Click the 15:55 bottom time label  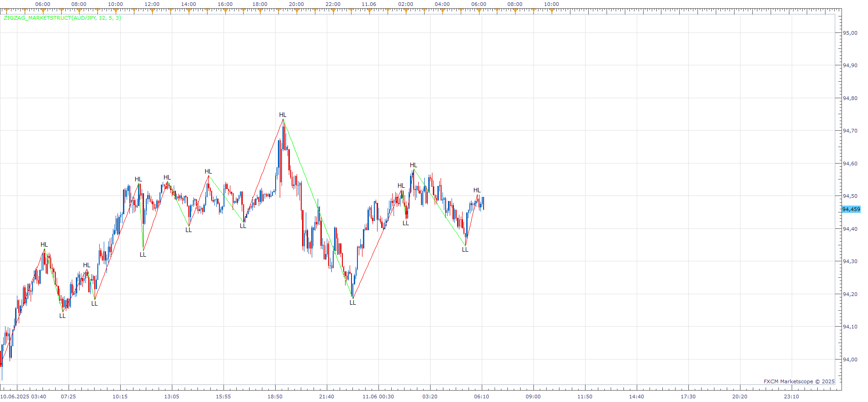(x=224, y=397)
